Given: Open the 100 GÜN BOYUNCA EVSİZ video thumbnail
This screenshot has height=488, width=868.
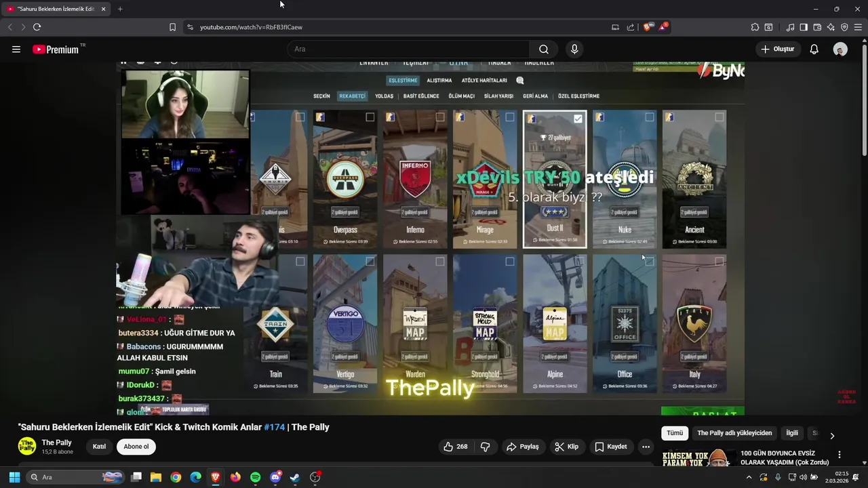Looking at the screenshot, I should (698, 458).
